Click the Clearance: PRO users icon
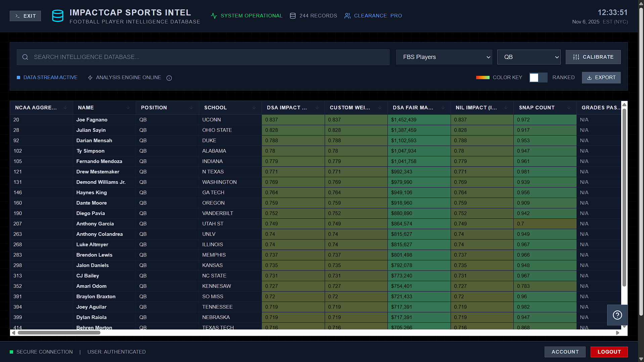 (347, 15)
